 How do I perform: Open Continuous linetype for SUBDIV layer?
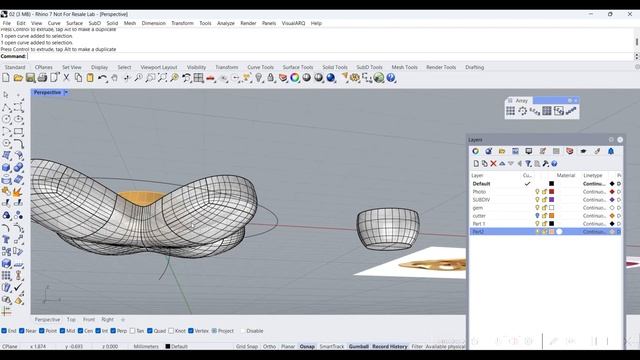[x=594, y=200]
